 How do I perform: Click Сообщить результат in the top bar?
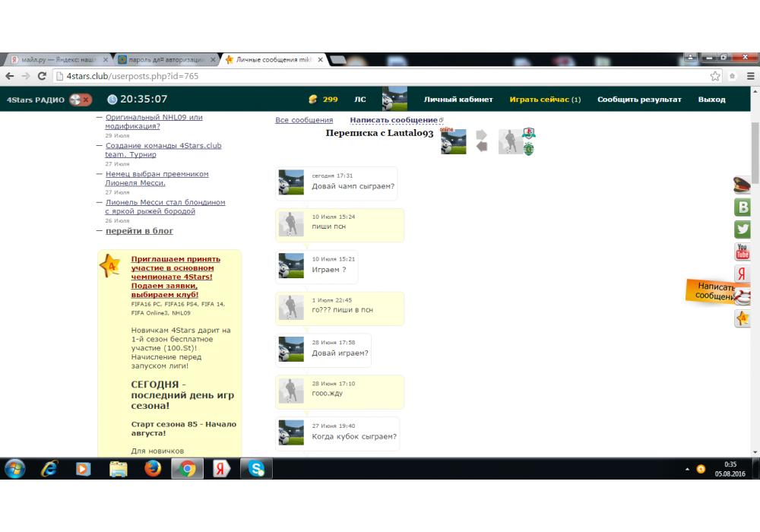pyautogui.click(x=639, y=100)
